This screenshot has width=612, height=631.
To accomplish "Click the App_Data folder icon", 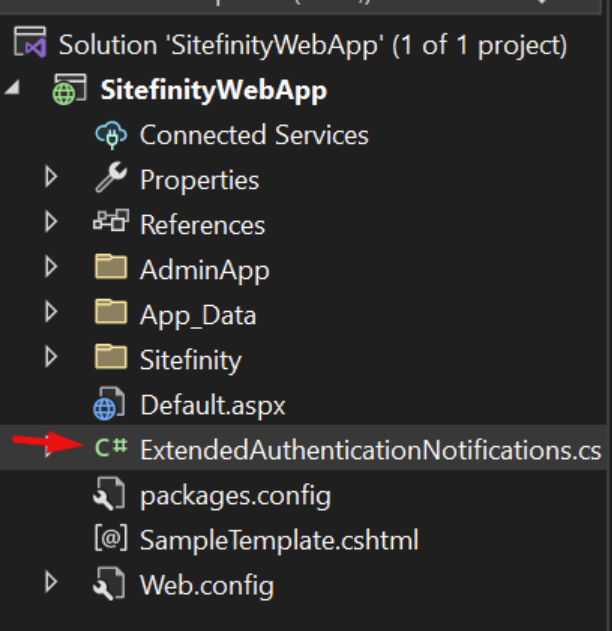I will click(111, 311).
